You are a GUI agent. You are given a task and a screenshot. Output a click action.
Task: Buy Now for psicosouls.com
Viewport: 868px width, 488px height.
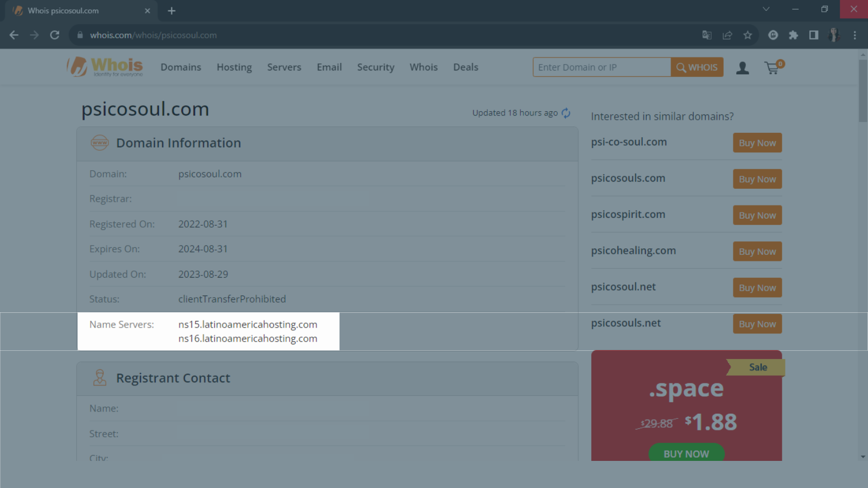point(757,179)
